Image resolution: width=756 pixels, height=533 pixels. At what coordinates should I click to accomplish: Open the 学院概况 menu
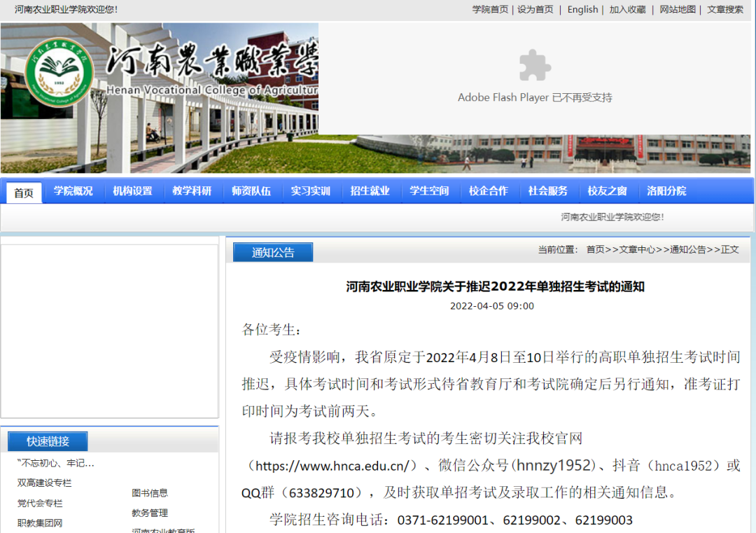73,191
